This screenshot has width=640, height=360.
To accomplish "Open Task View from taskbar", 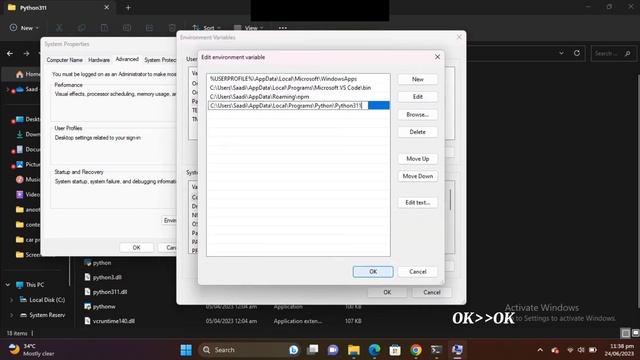I will click(313, 350).
